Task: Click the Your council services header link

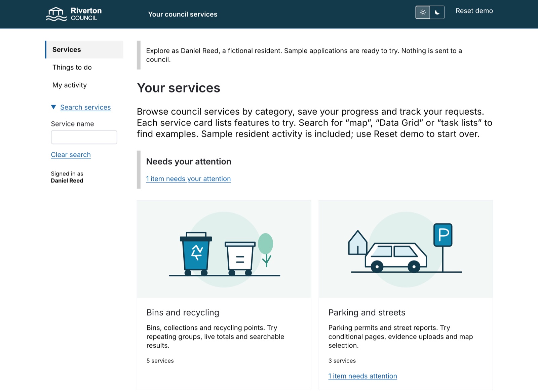Action: click(x=183, y=14)
